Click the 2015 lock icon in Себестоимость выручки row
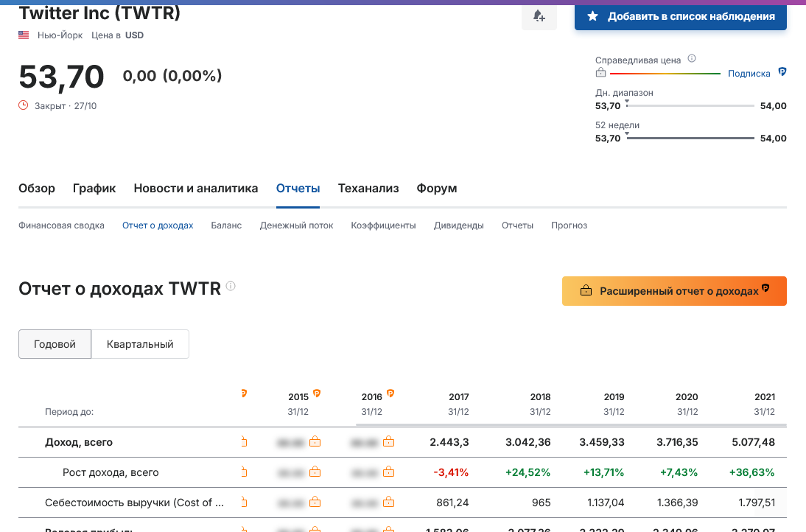 [315, 502]
